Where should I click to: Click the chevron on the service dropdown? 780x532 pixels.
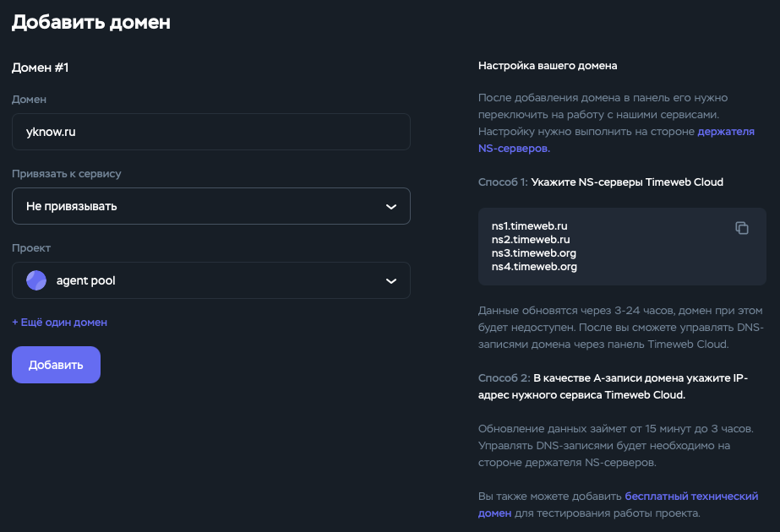point(391,205)
